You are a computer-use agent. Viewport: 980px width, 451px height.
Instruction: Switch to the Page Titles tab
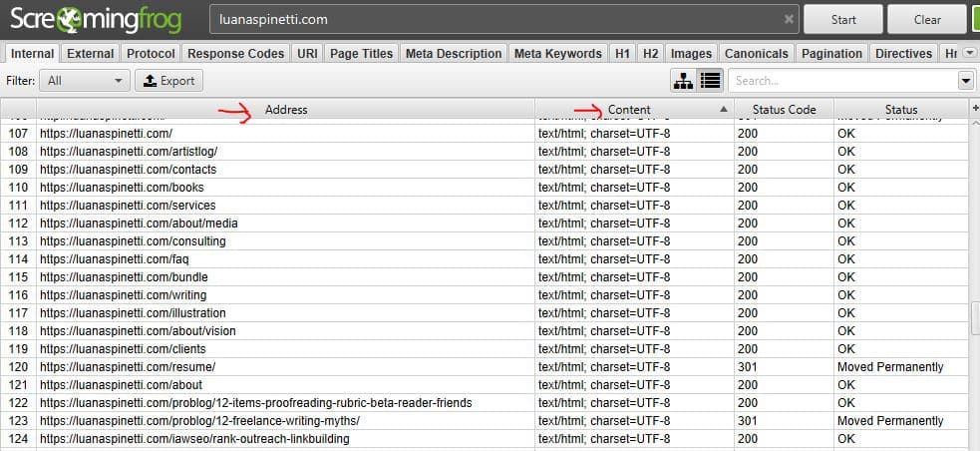coord(361,53)
